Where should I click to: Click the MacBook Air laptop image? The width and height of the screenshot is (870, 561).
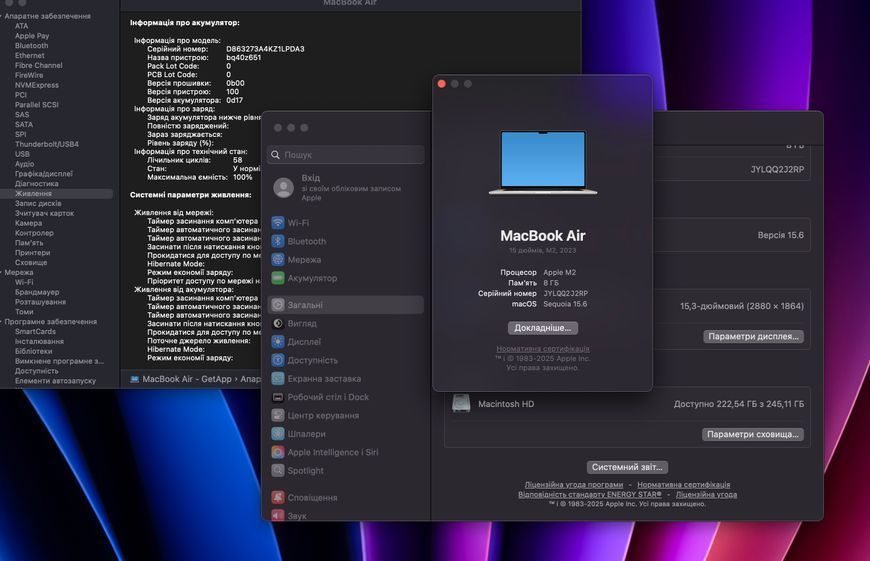tap(543, 162)
